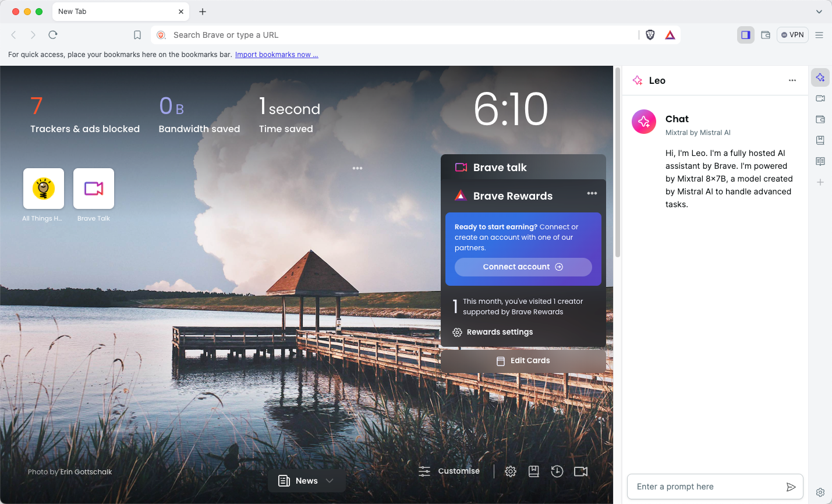832x504 pixels.
Task: Click the Connect account button
Action: [523, 267]
